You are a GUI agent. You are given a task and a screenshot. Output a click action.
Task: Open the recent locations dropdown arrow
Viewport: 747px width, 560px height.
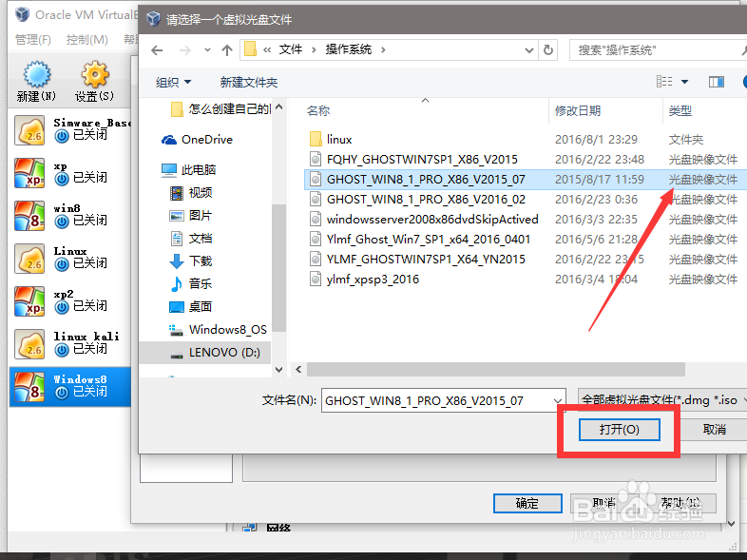pos(207,50)
